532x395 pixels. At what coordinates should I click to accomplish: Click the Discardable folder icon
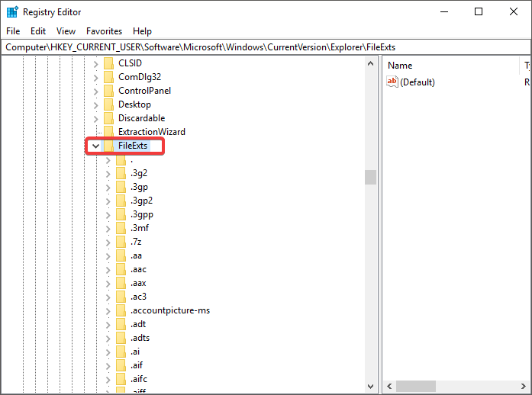coord(108,118)
